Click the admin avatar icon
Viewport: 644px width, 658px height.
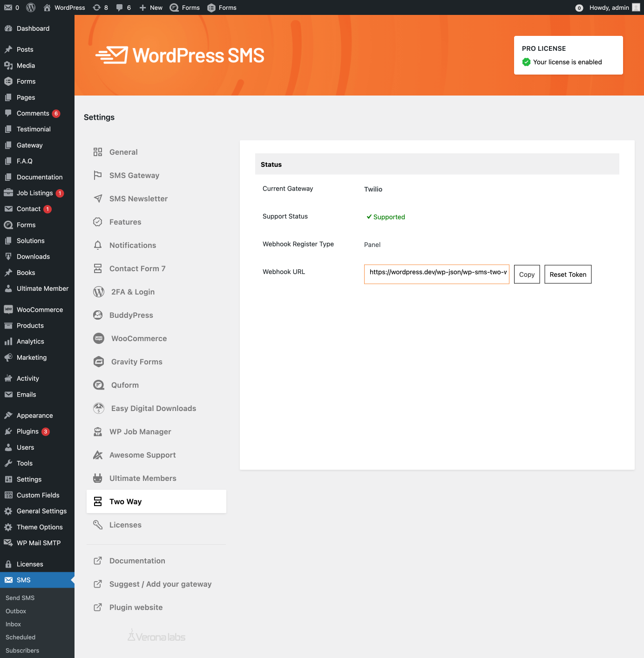click(636, 7)
